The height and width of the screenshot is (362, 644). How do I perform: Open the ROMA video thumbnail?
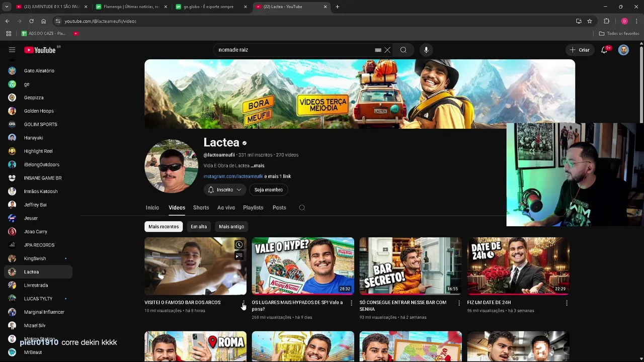pyautogui.click(x=195, y=346)
